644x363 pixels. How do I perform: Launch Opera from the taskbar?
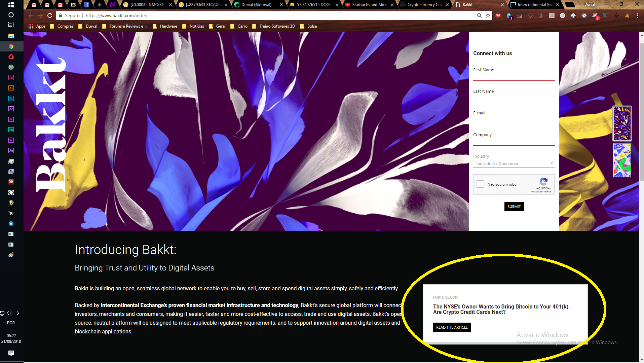[11, 57]
